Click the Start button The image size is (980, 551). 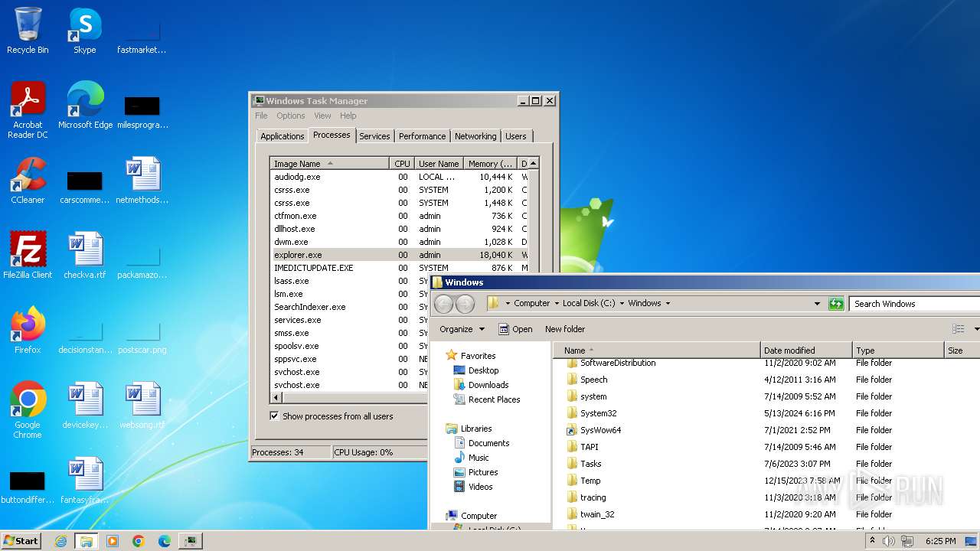pyautogui.click(x=21, y=541)
